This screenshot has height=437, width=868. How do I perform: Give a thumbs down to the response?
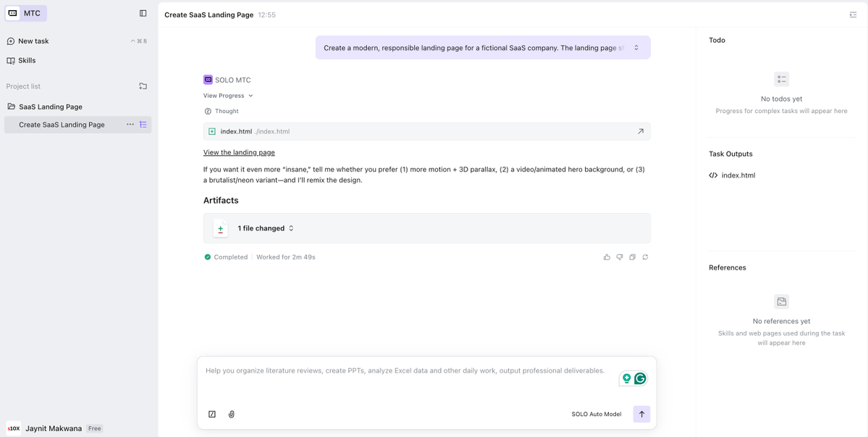coord(620,257)
